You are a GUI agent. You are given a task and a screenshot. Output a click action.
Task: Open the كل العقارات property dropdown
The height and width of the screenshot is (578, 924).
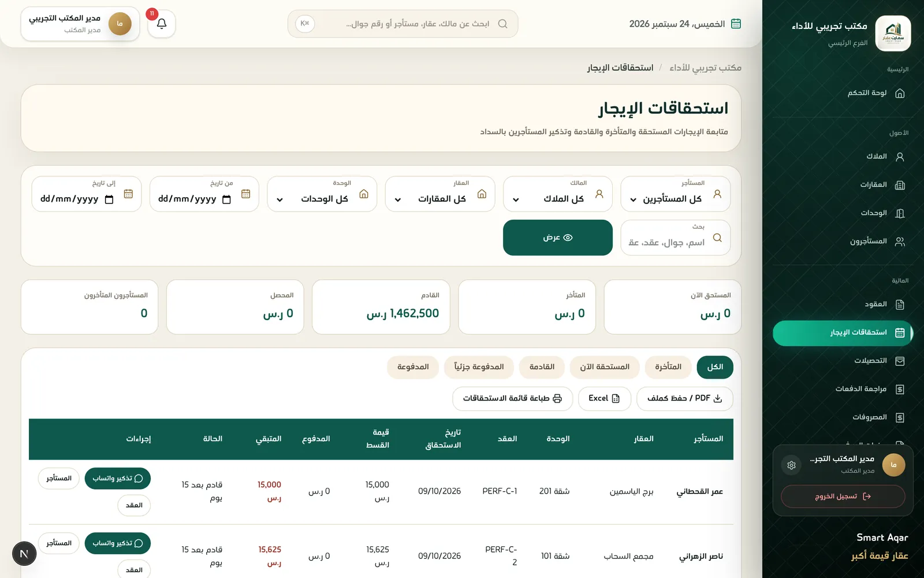coord(440,194)
